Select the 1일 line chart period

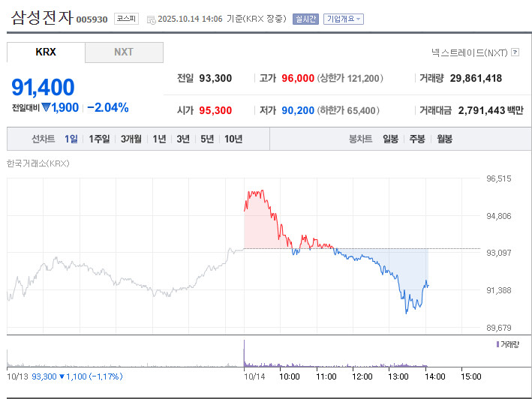[x=71, y=139]
